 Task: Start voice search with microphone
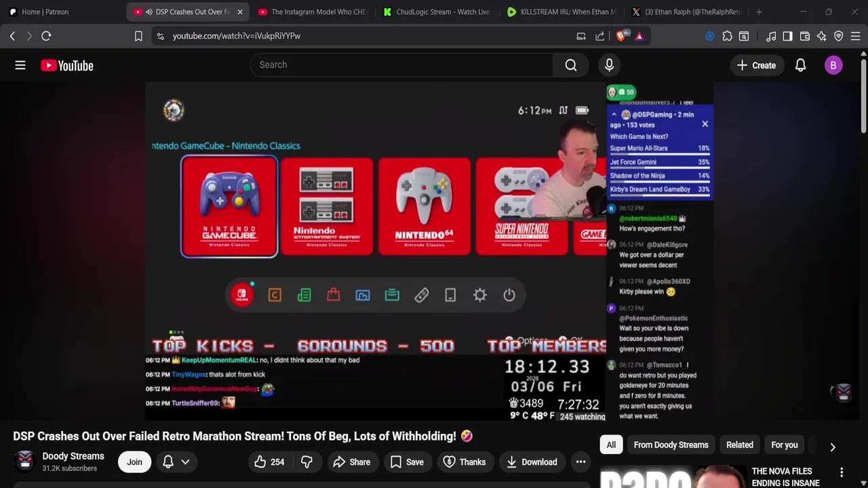609,65
